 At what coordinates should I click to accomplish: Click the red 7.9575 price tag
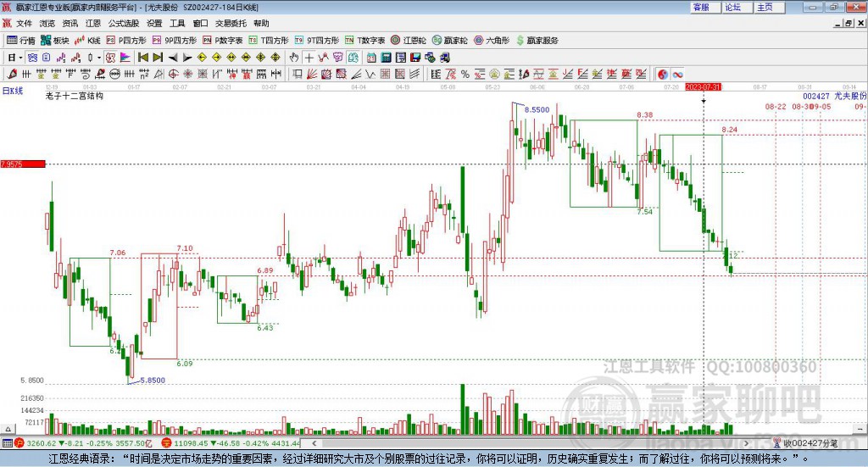click(x=23, y=164)
